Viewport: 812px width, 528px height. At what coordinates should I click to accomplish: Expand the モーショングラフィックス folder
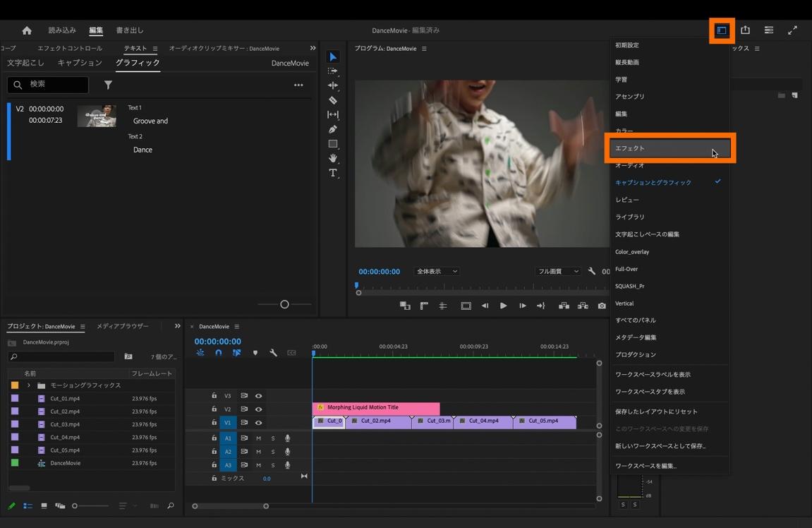point(29,385)
